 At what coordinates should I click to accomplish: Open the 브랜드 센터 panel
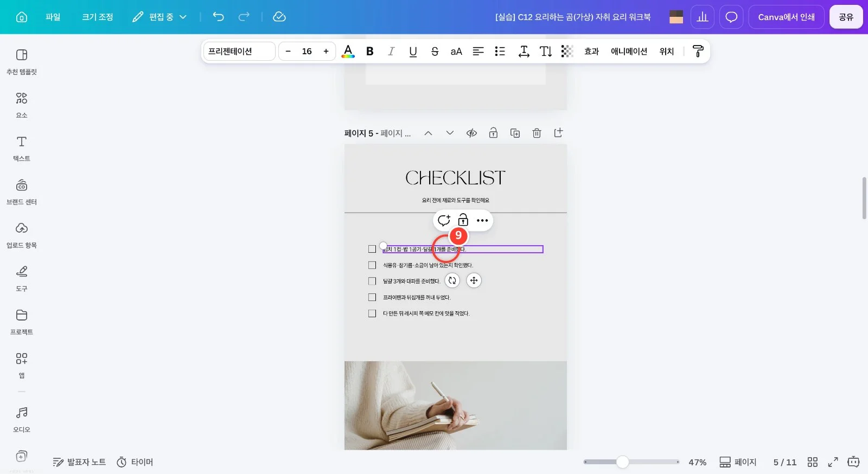click(22, 192)
